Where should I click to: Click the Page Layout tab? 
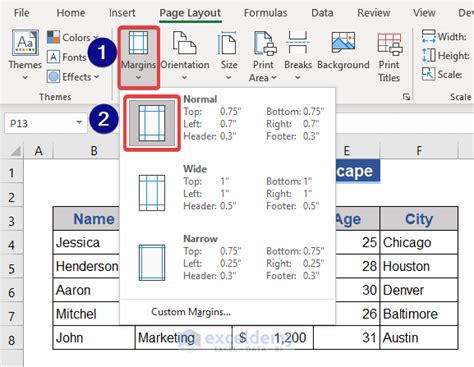(190, 13)
